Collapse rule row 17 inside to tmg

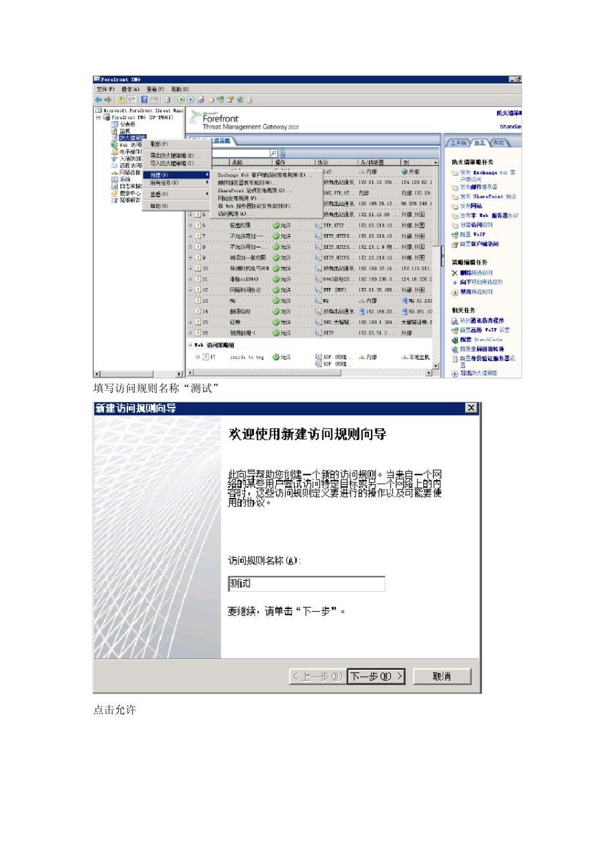[x=198, y=356]
